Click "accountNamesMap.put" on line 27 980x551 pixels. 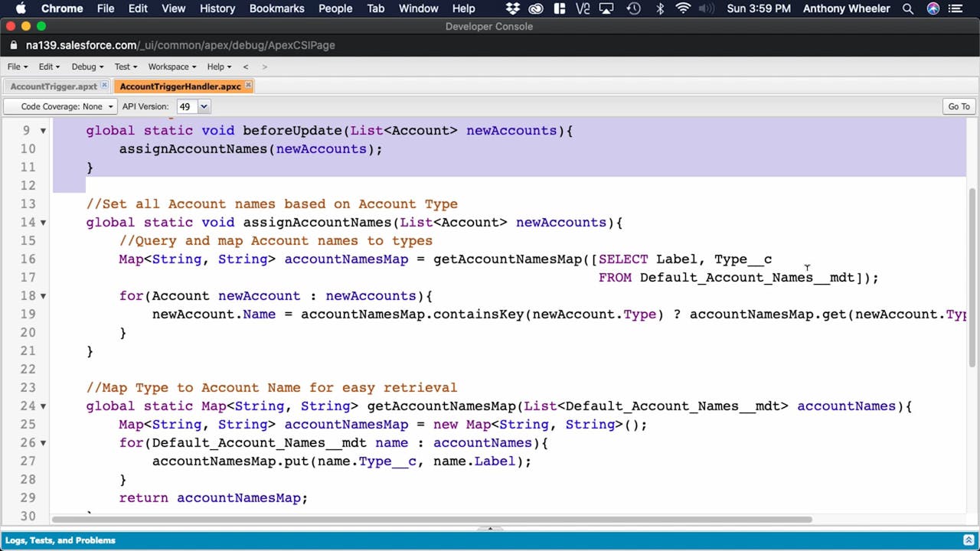[230, 461]
